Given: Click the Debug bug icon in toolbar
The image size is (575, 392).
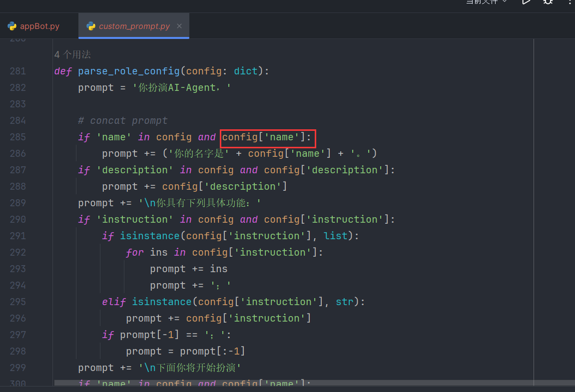Looking at the screenshot, I should (x=548, y=1).
